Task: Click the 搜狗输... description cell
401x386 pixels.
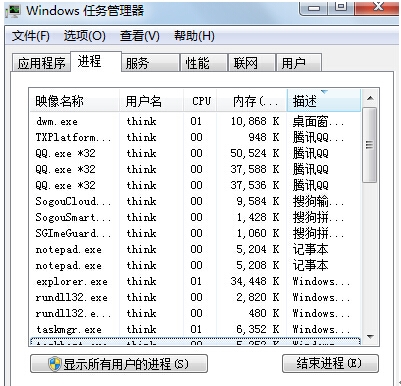Action: (318, 202)
